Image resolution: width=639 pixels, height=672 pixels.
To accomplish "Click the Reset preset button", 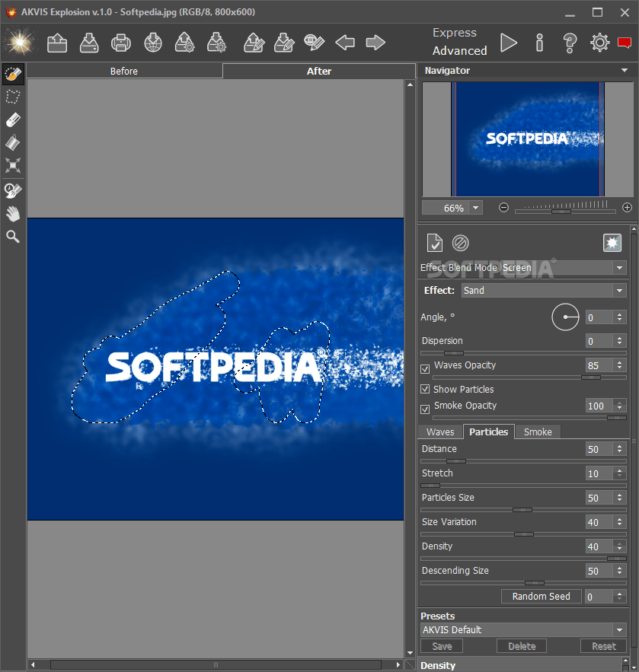I will [603, 646].
